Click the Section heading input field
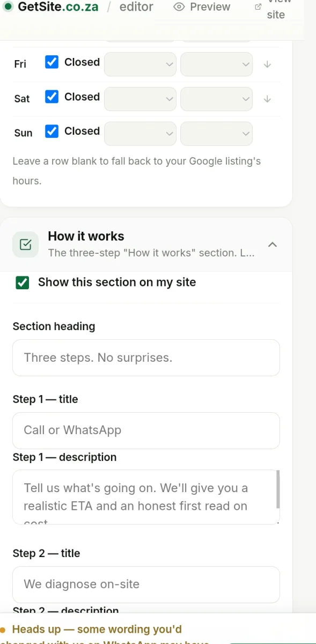 click(x=146, y=357)
